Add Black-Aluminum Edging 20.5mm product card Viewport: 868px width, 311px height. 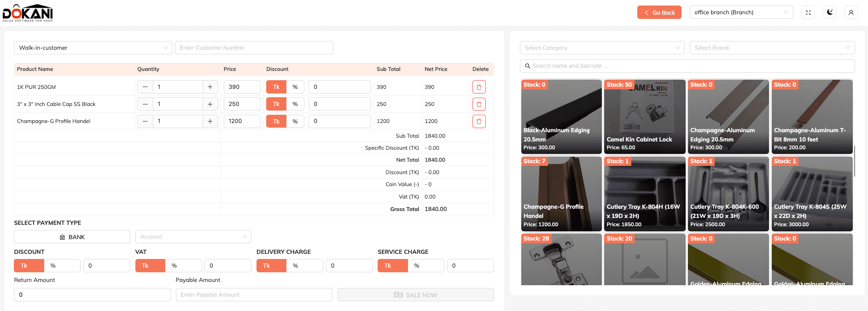click(561, 117)
